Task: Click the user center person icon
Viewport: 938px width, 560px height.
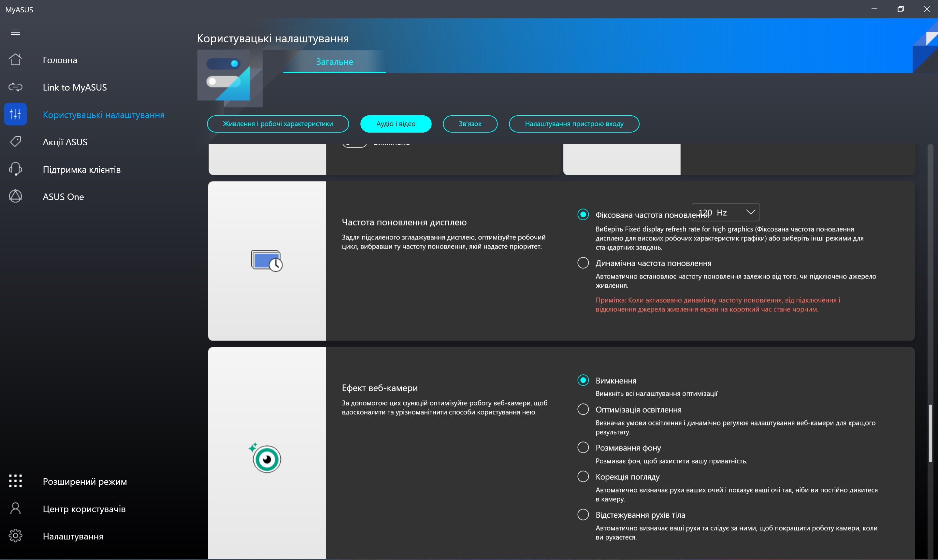Action: pos(15,508)
